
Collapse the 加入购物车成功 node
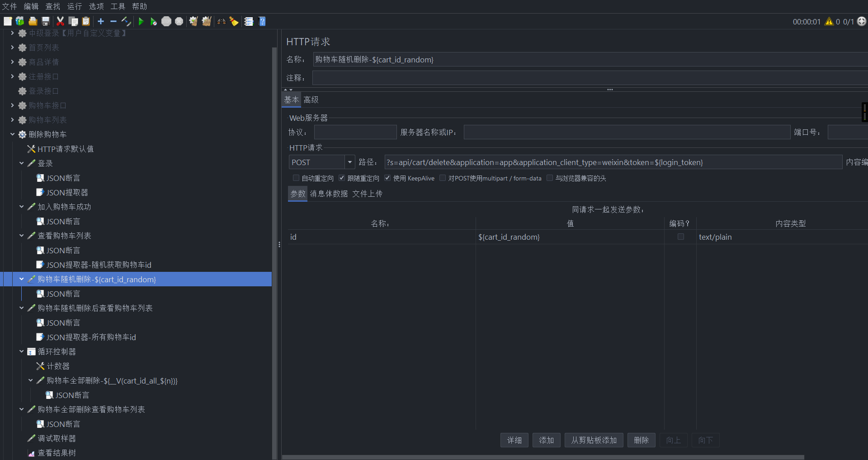tap(21, 207)
